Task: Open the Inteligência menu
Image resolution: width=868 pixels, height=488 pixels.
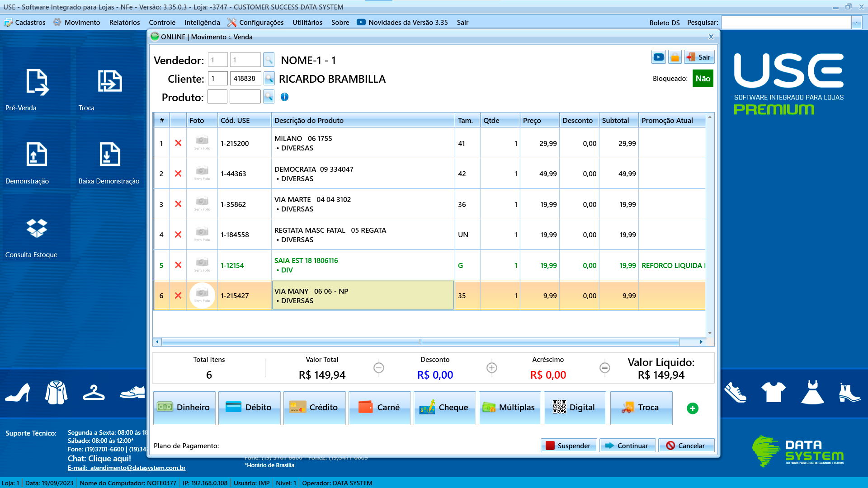Action: pos(202,23)
